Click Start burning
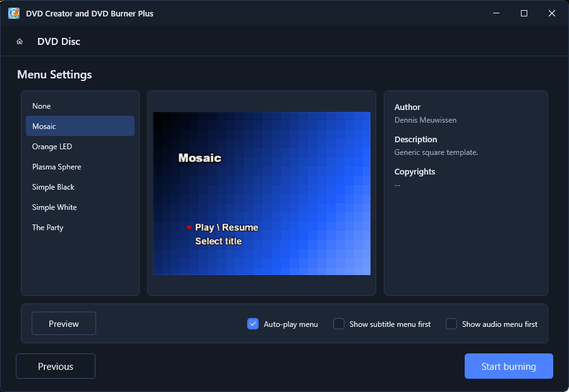 click(509, 366)
